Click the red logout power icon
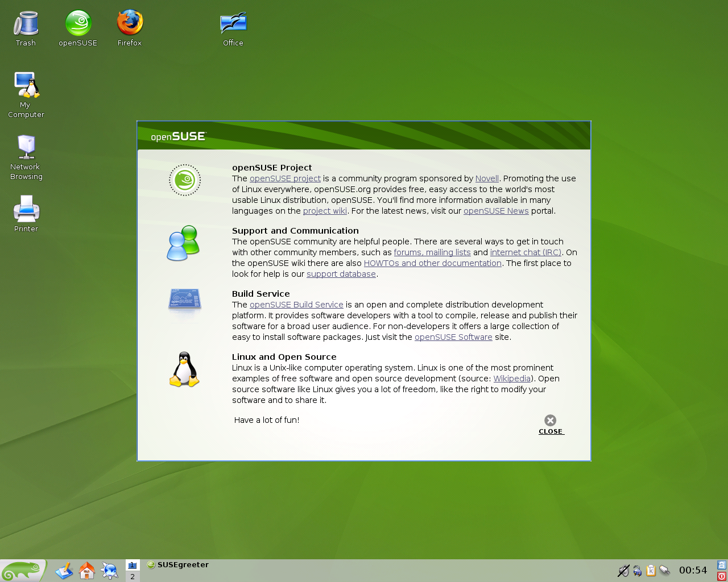Image resolution: width=728 pixels, height=582 pixels. click(722, 576)
